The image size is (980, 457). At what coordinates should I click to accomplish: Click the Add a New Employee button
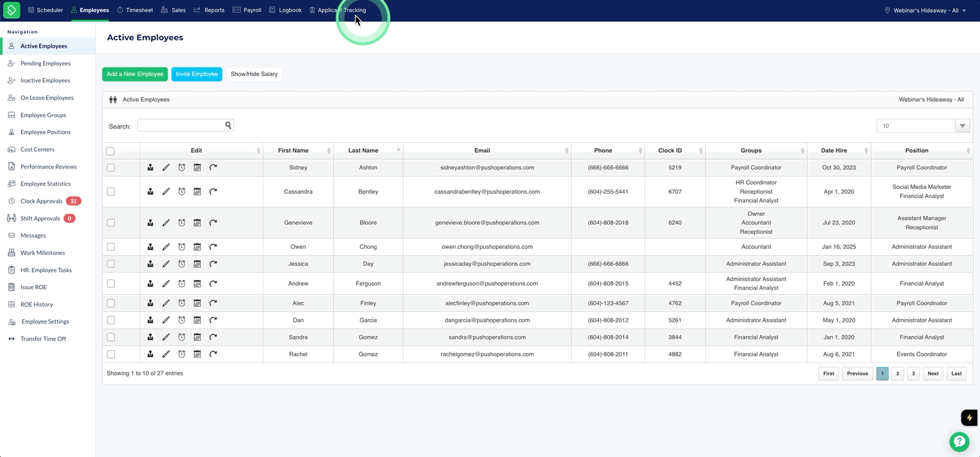pos(135,74)
